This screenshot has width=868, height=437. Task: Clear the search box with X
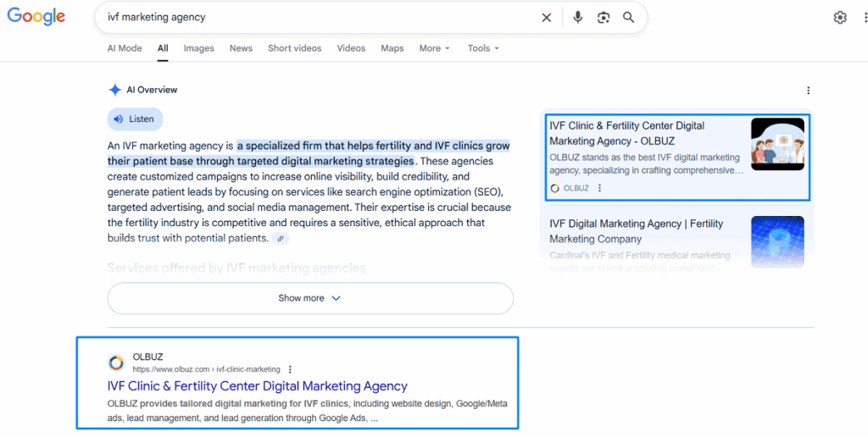(x=547, y=18)
